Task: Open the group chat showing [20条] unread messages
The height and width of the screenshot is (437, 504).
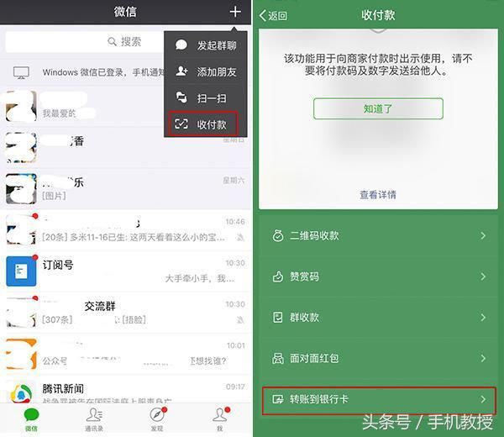Action: coord(126,230)
